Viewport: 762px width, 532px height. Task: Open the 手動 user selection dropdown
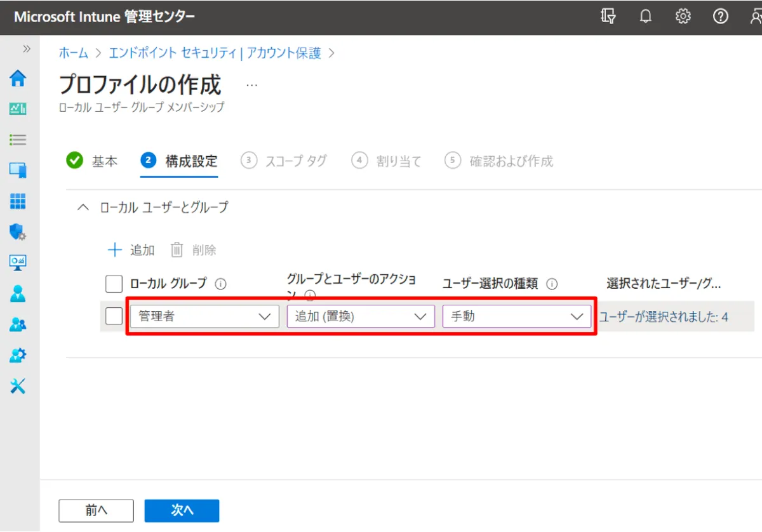tap(517, 316)
